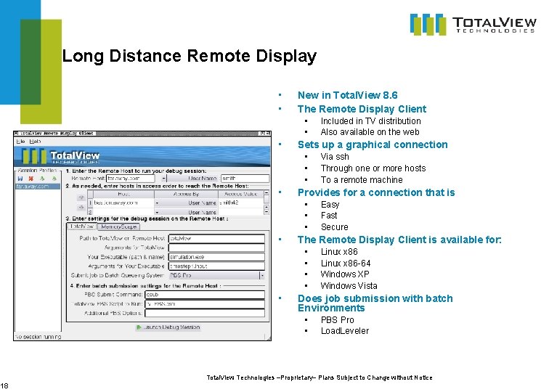Click the hosts table scrollbar down arrow
Image resolution: width=549 pixels, height=392 pixels.
coord(267,212)
